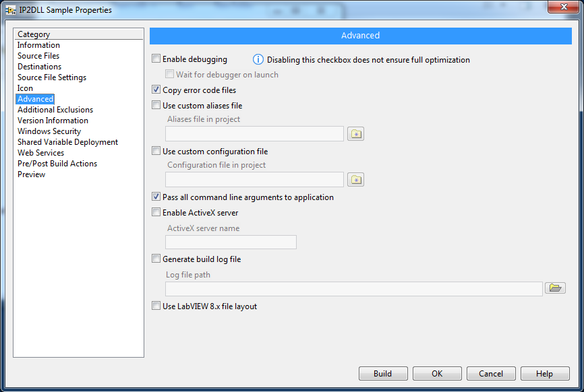Viewport: 584px width, 392px height.
Task: Browse for a configuration file in project
Action: (355, 179)
